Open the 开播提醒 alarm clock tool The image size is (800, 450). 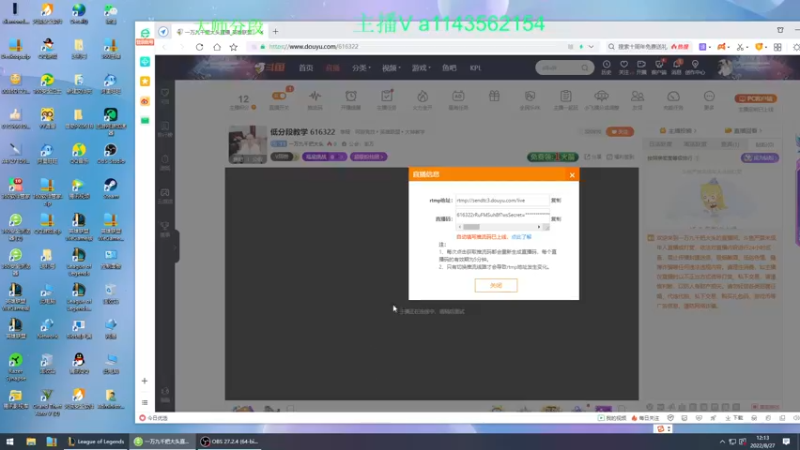351,99
